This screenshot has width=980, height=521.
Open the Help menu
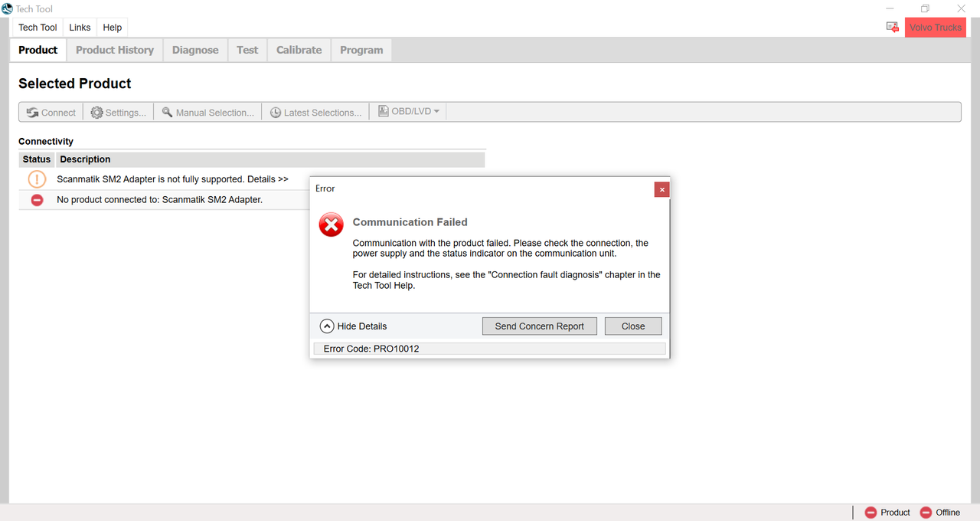(x=112, y=28)
